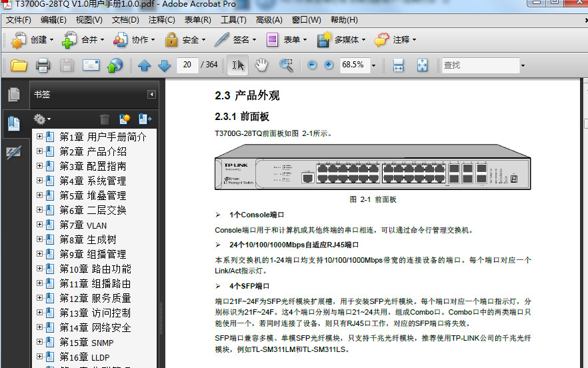
Task: Open the 帮助(H) menu
Action: (344, 20)
